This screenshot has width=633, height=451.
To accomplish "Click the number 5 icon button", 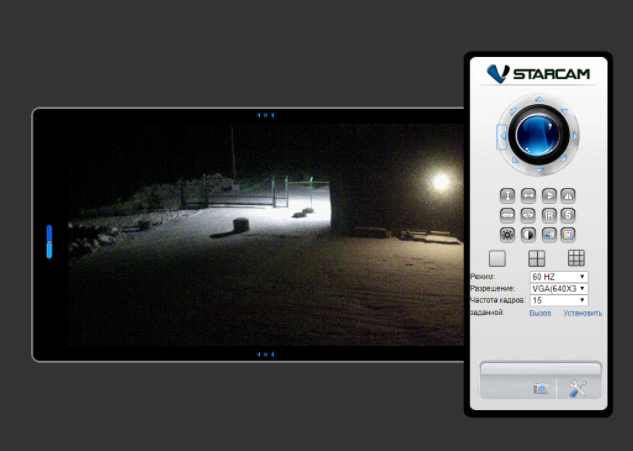I will pos(568,216).
